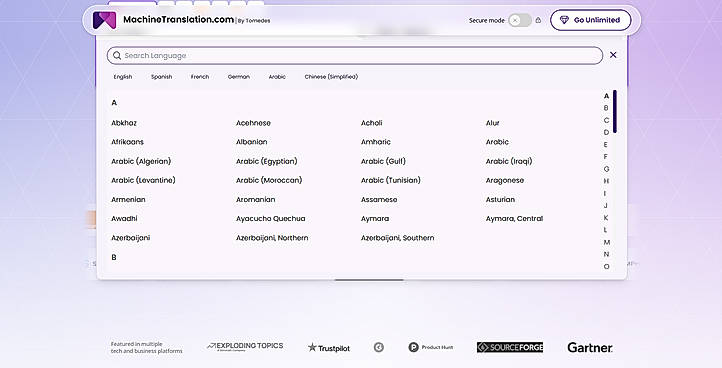Choose Aymara language

tap(375, 218)
